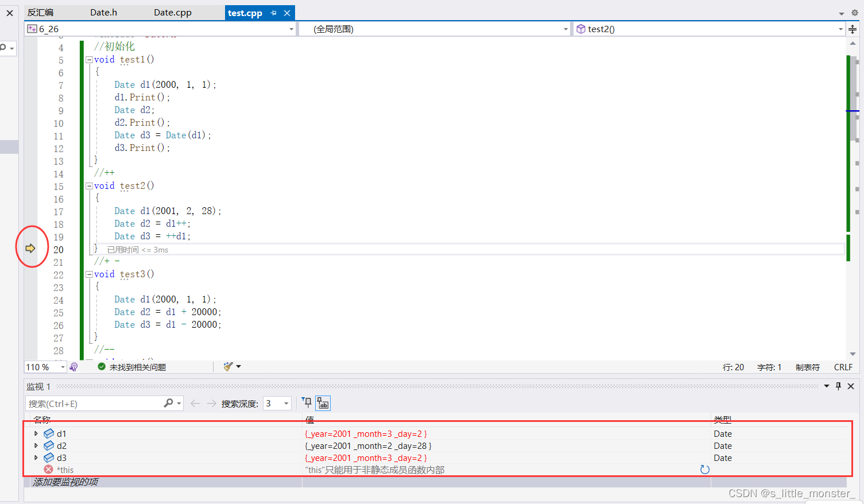Close the 监视 1 watch panel
Image resolution: width=864 pixels, height=504 pixels.
click(x=851, y=386)
